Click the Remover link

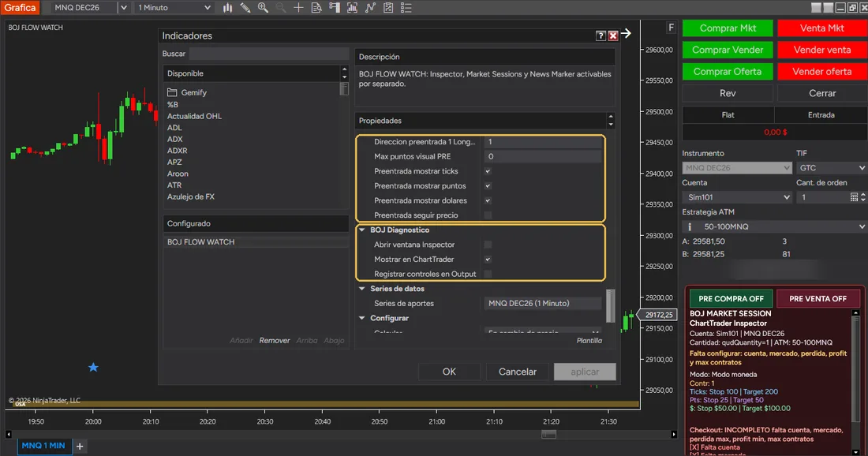[275, 340]
